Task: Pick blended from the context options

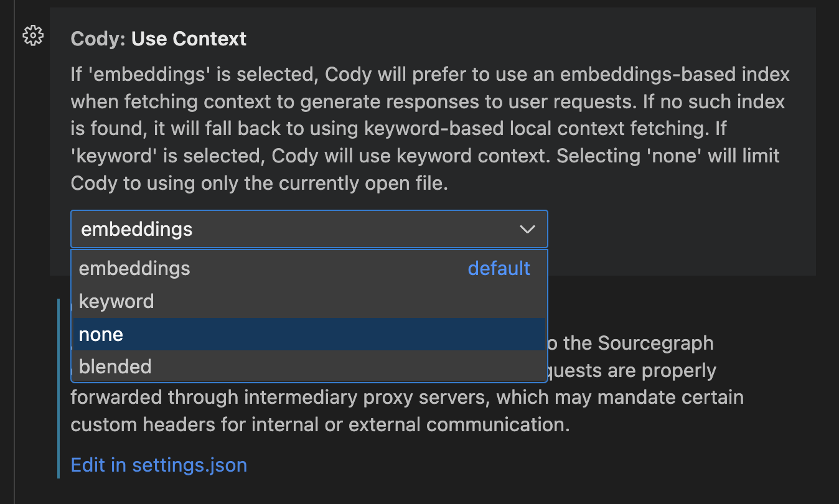Action: [309, 366]
